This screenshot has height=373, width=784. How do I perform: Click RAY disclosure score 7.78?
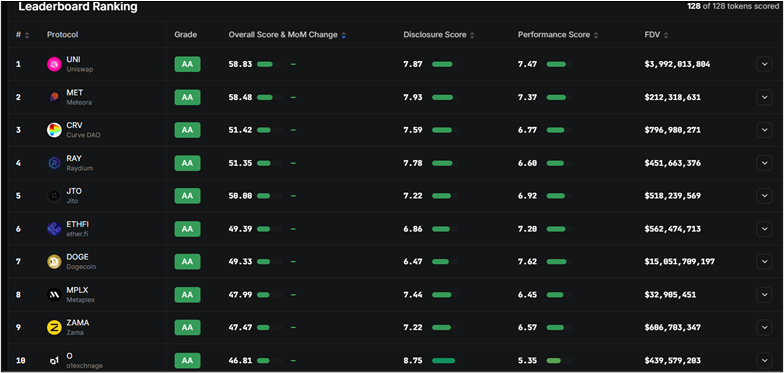tap(413, 163)
